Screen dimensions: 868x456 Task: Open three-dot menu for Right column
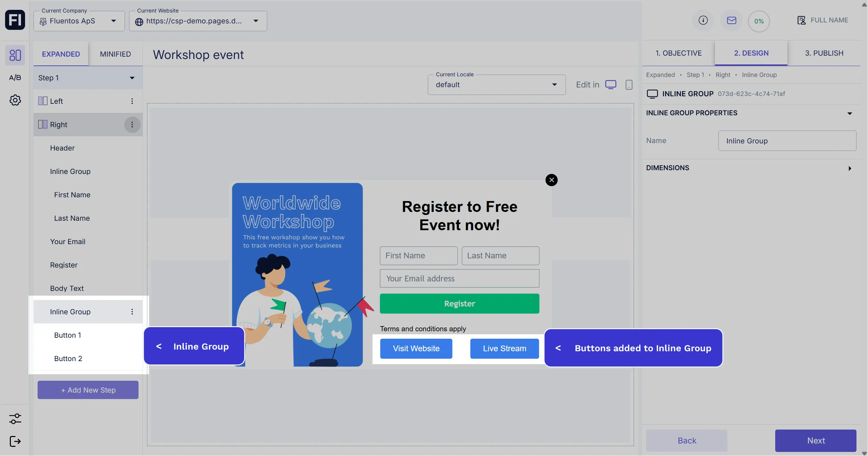[x=132, y=124]
